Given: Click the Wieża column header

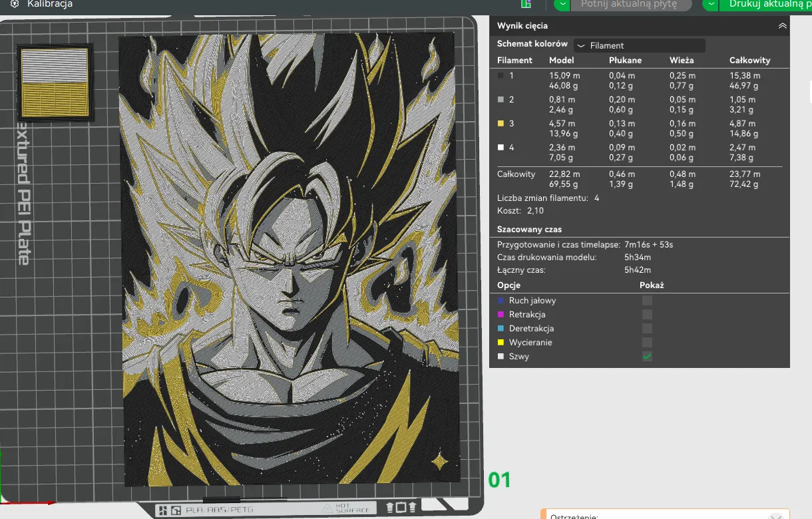Looking at the screenshot, I should 682,60.
